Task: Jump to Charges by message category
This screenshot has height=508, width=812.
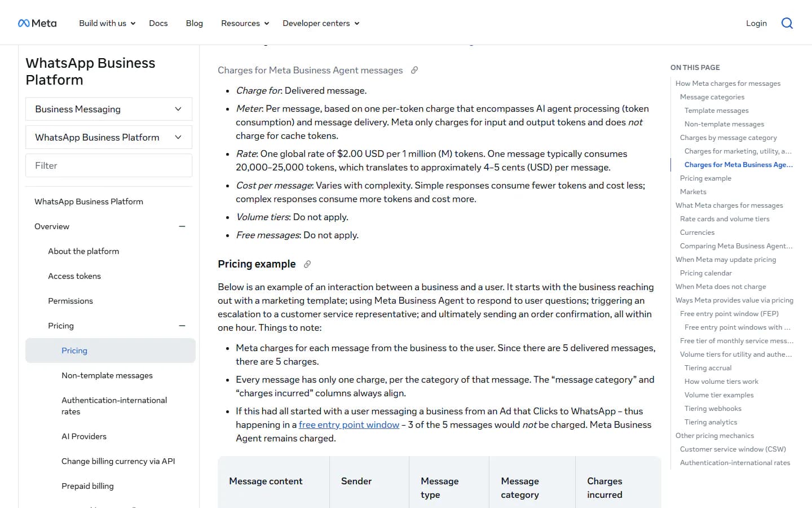Action: tap(729, 138)
